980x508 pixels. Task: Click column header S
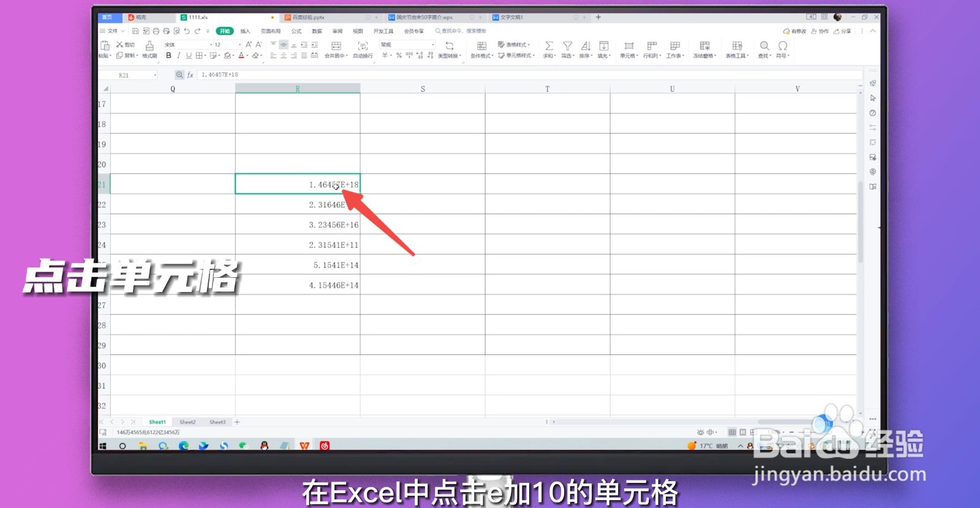pos(423,89)
